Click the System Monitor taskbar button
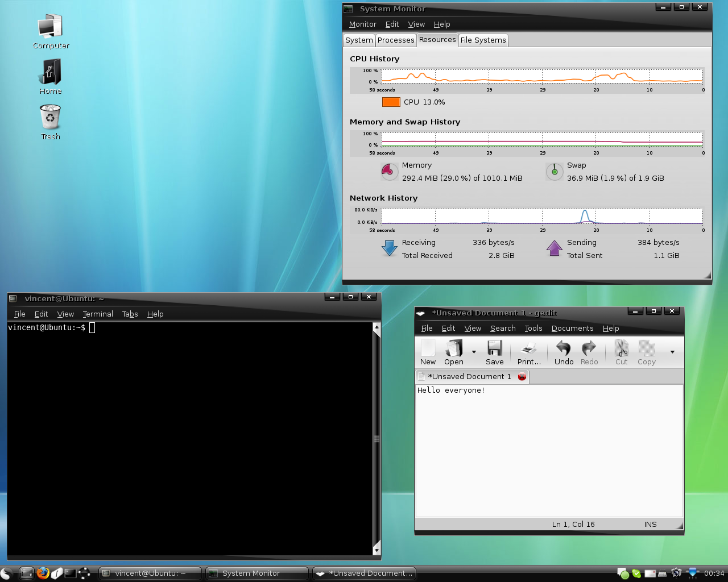 [257, 573]
